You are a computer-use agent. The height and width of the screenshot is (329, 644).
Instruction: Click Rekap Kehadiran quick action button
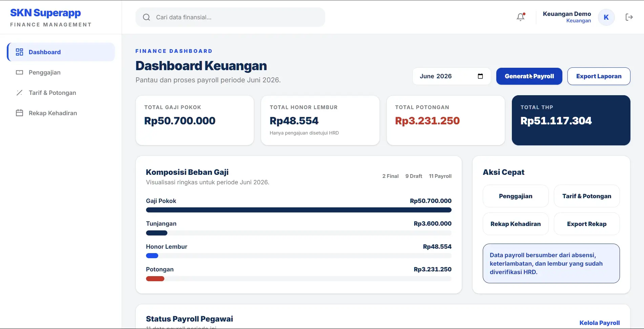tap(516, 224)
